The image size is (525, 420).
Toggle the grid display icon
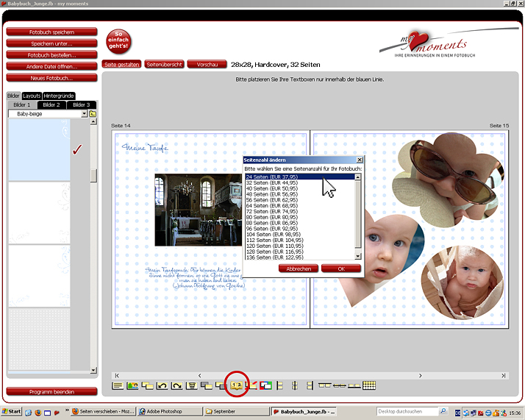369,386
